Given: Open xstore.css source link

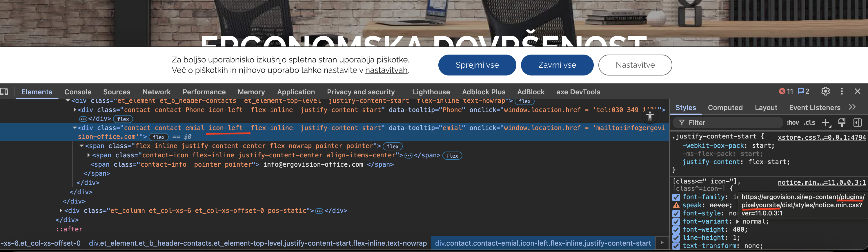Looking at the screenshot, I should tap(822, 137).
